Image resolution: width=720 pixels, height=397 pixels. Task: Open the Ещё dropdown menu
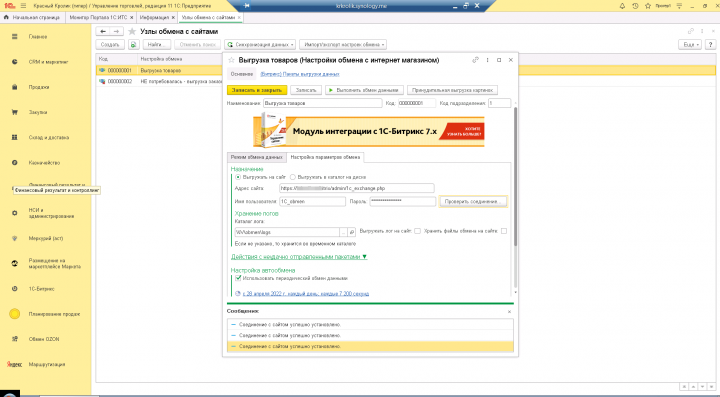pos(690,45)
